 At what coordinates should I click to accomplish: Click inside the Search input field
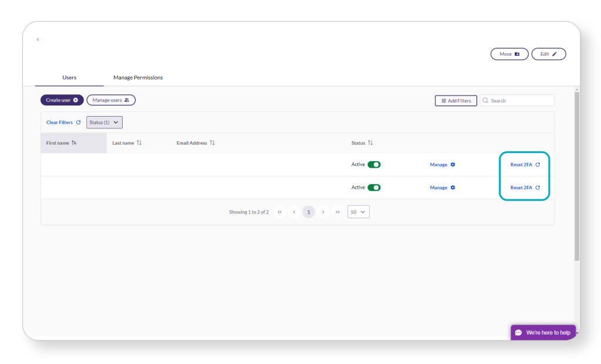[x=516, y=100]
